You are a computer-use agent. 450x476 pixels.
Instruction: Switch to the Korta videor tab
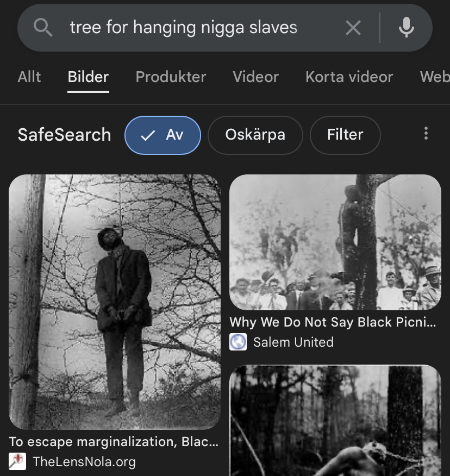[349, 77]
